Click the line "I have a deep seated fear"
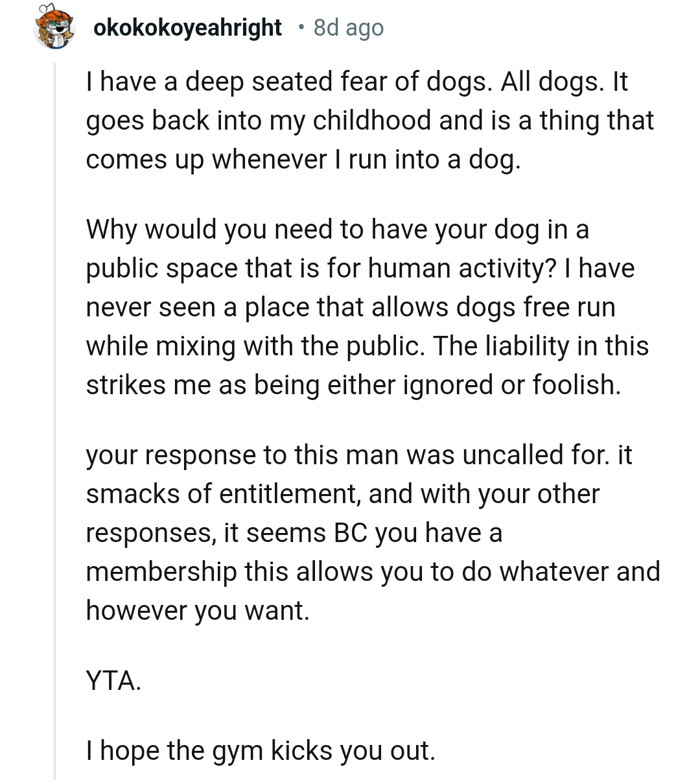Screen dimensions: 700x780 [356, 82]
